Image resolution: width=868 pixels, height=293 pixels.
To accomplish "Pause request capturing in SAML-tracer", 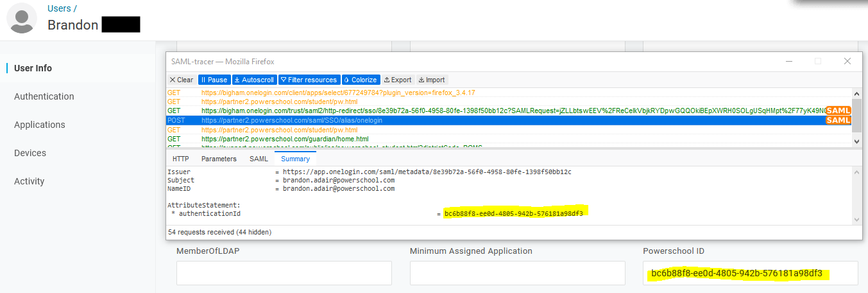I will pyautogui.click(x=214, y=80).
